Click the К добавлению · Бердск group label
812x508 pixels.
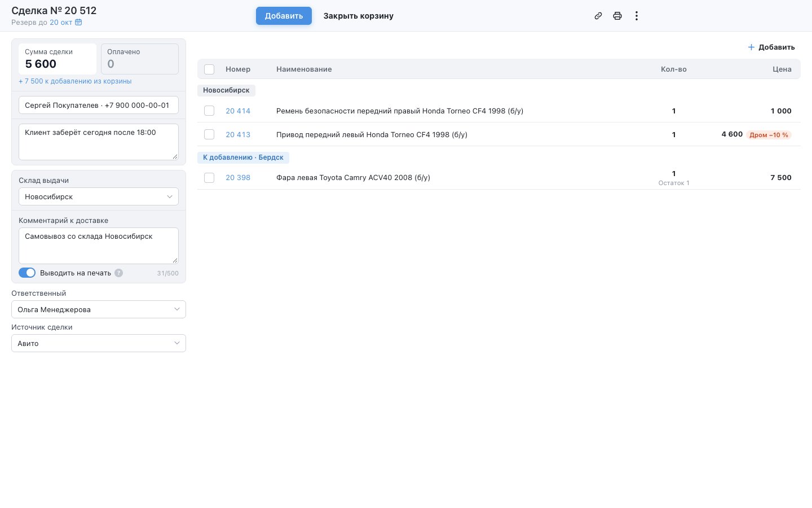[x=243, y=157]
